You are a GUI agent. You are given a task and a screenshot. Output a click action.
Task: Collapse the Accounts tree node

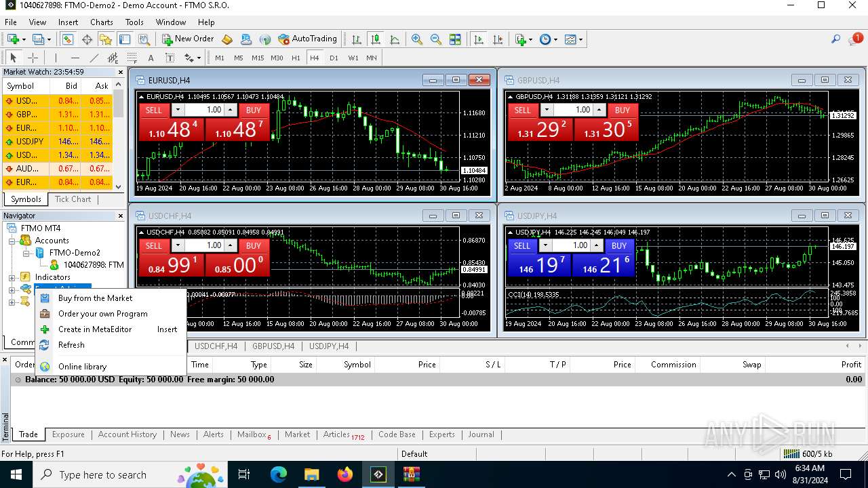(x=12, y=241)
